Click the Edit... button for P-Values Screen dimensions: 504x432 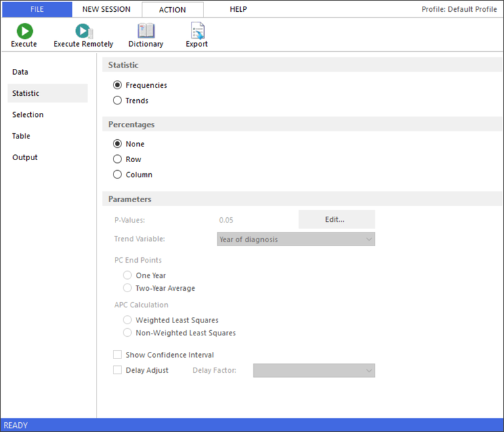pos(336,219)
